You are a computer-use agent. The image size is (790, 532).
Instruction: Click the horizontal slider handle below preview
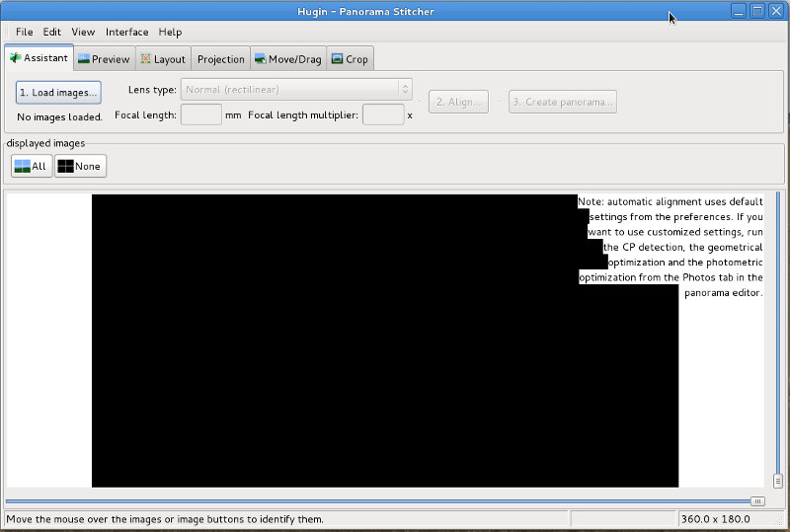[x=757, y=501]
